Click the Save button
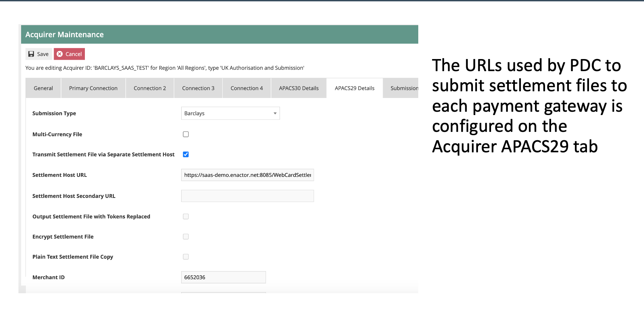Screen dimensions: 644x312 click(x=39, y=54)
